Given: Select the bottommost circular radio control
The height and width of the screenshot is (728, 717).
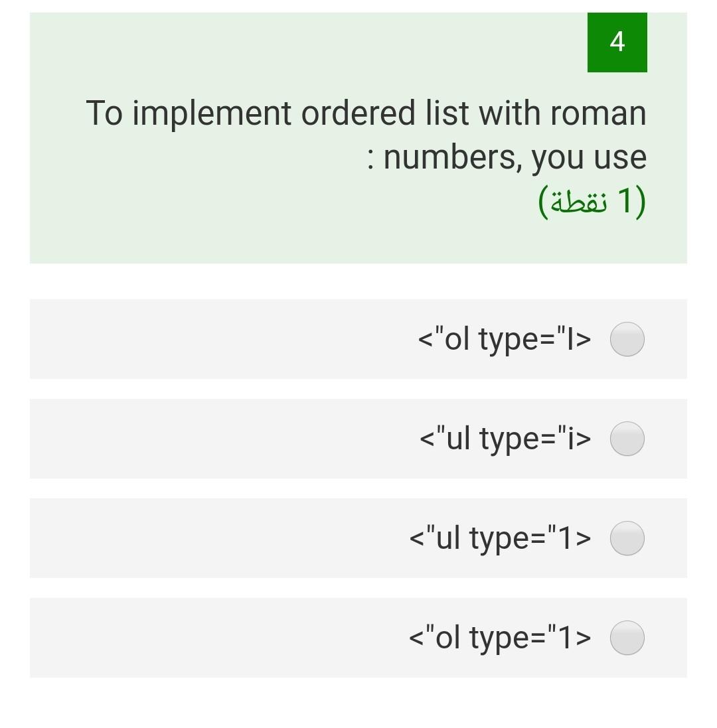Looking at the screenshot, I should click(x=627, y=638).
